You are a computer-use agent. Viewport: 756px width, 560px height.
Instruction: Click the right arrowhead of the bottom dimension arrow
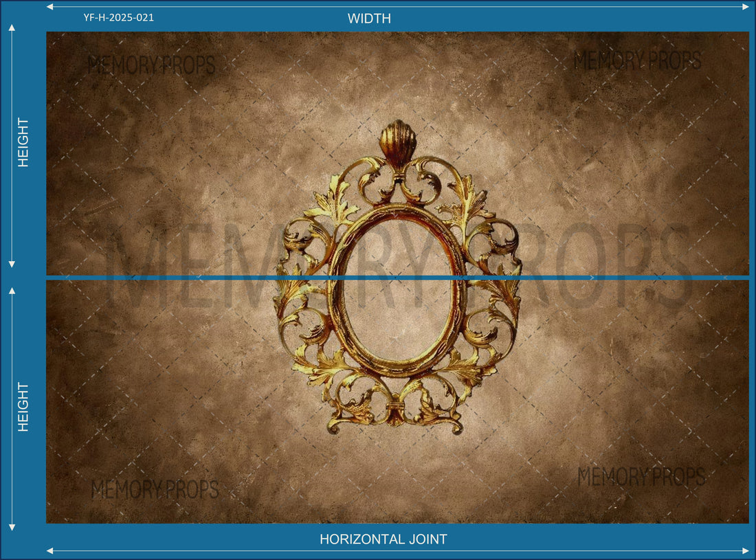pyautogui.click(x=746, y=550)
